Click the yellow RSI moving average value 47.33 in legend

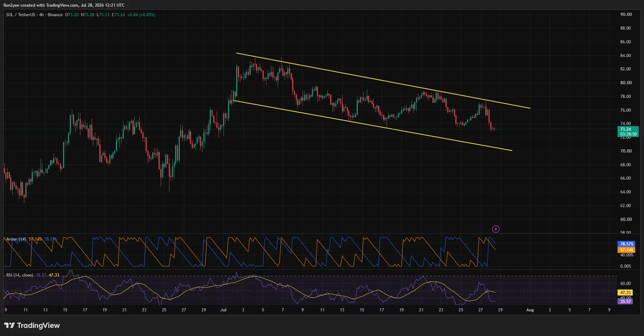pos(54,275)
